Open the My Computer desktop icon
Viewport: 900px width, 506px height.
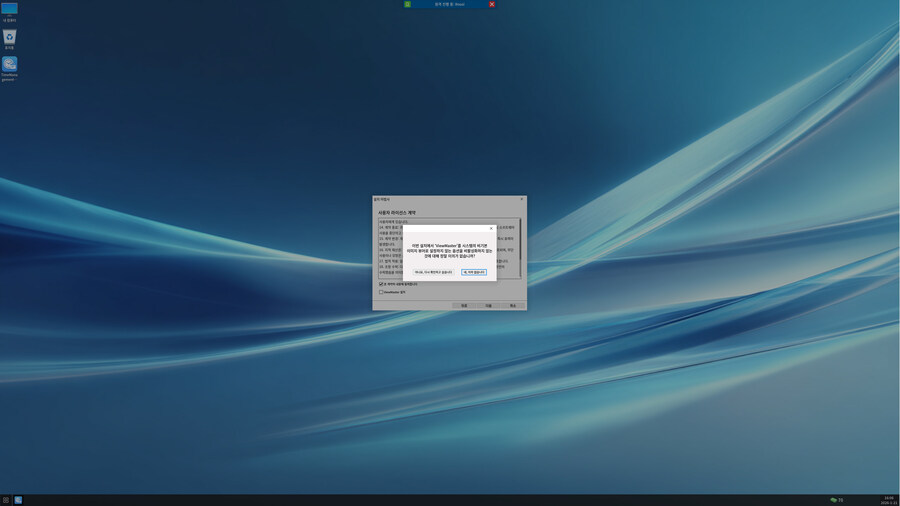pos(9,10)
